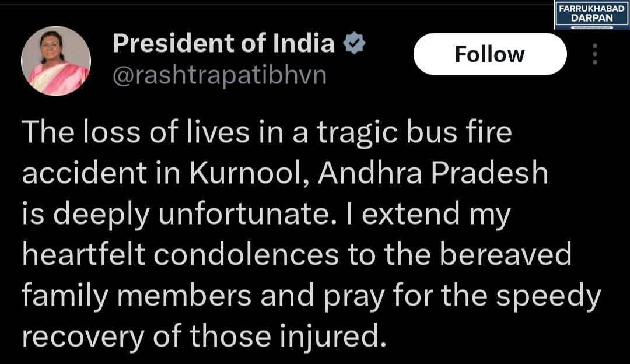Screen dimensions: 630x364
Task: Open the President of India profile picture
Action: [56, 61]
